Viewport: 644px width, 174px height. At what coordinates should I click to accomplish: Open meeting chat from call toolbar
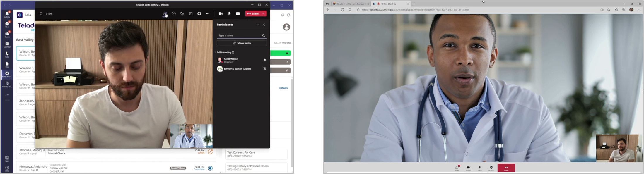coord(174,14)
